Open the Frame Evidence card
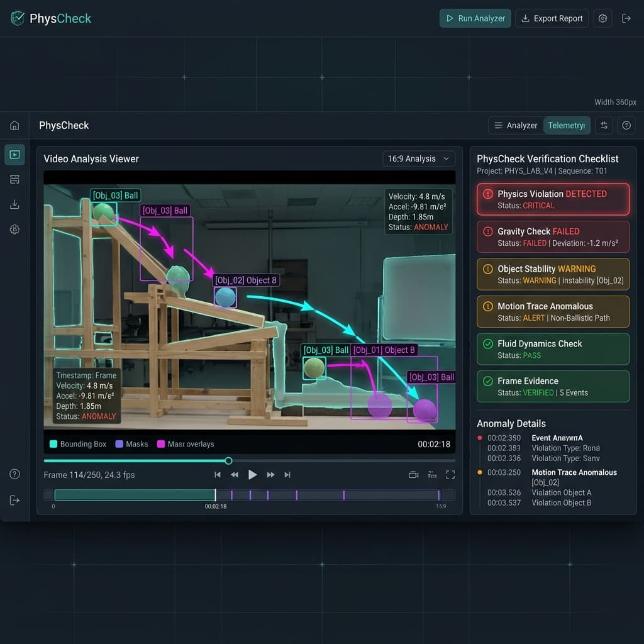Screen dimensions: 644x644 (x=553, y=387)
